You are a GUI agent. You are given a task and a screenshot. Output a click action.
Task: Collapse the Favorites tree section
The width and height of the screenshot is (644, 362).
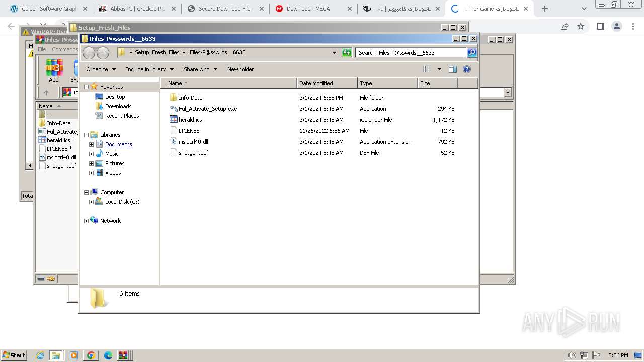86,87
